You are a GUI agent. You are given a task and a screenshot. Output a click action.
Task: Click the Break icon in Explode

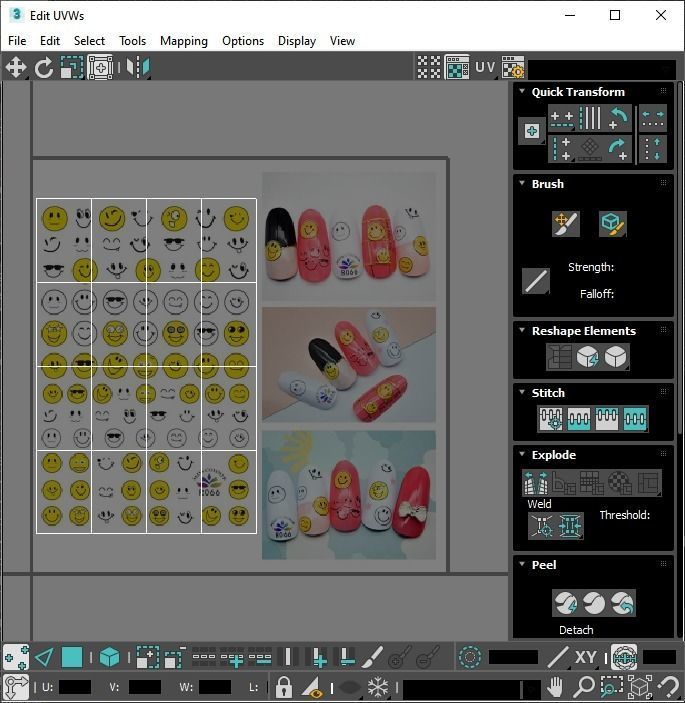click(x=536, y=482)
